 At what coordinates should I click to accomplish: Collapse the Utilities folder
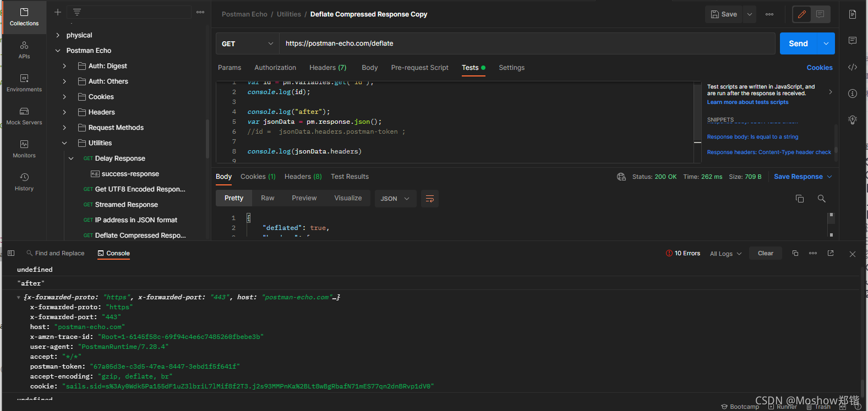click(x=64, y=143)
